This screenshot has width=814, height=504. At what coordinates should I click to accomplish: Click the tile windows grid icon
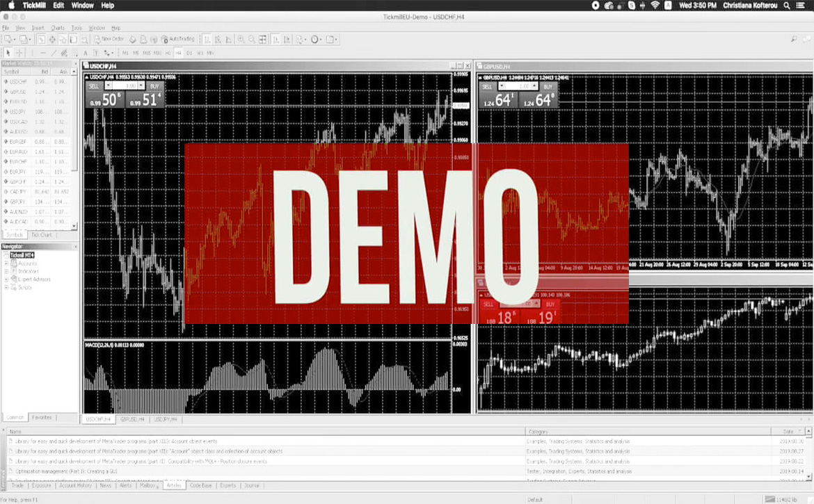[x=262, y=40]
